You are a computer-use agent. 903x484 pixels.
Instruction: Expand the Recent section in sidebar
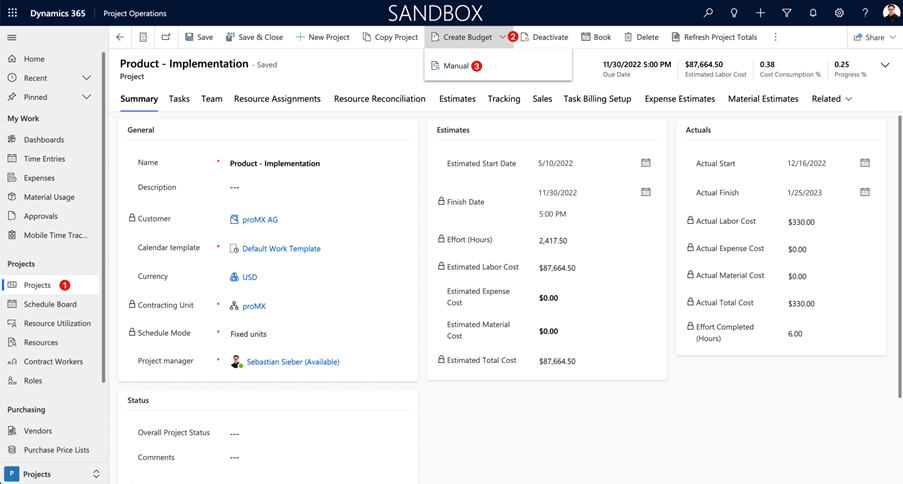[86, 78]
